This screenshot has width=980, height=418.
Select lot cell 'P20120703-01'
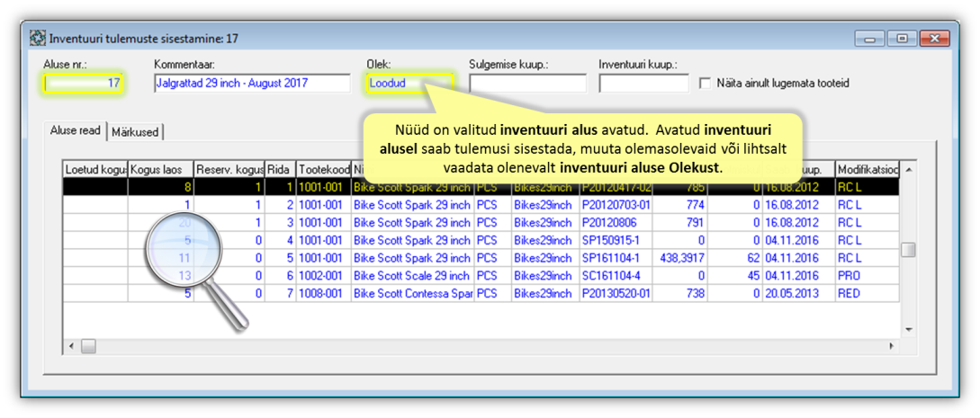coord(616,204)
